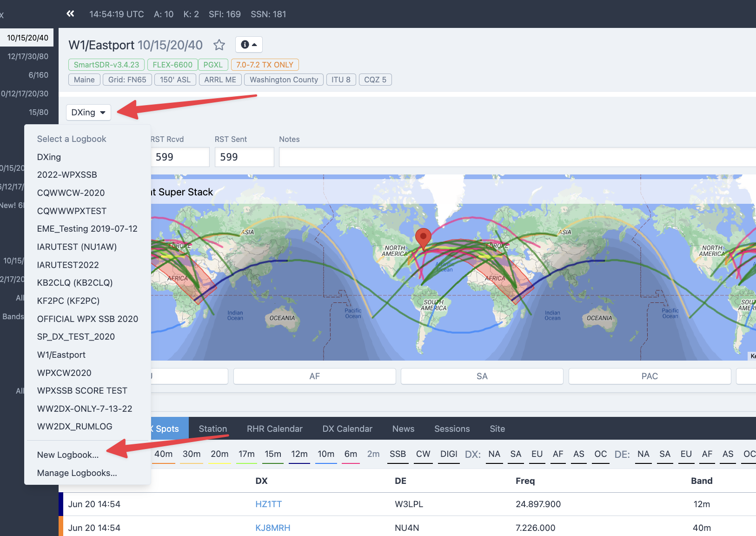Choose New Logbook... from menu
Viewport: 756px width, 536px height.
tap(68, 455)
